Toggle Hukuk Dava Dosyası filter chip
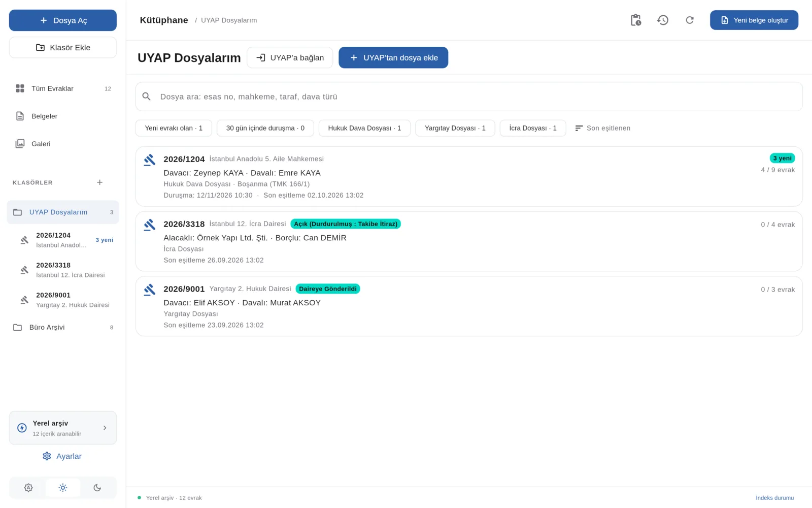 tap(364, 128)
